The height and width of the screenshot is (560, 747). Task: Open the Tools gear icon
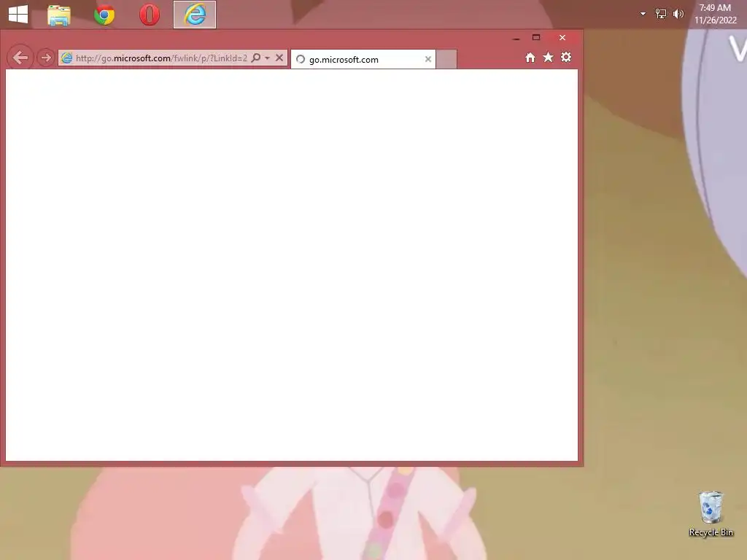(566, 58)
